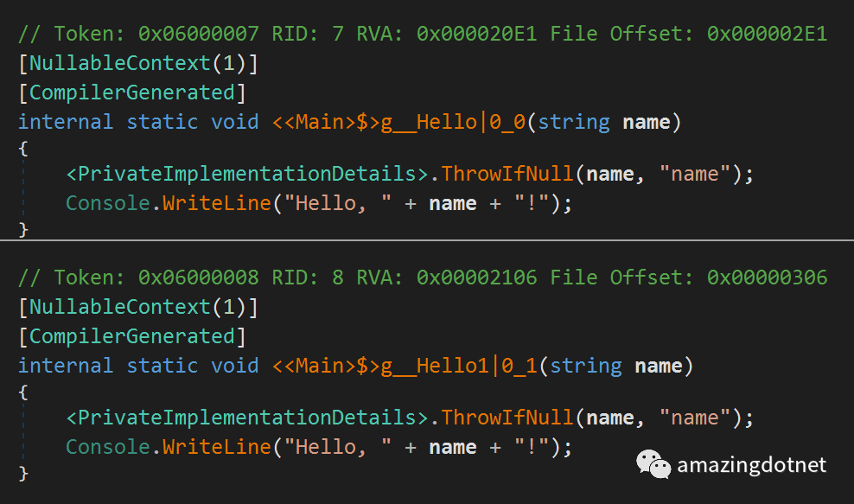This screenshot has width=854, height=504.
Task: Go to ThrowIfNull call in g__Hello|0_0 body
Action: [x=507, y=175]
